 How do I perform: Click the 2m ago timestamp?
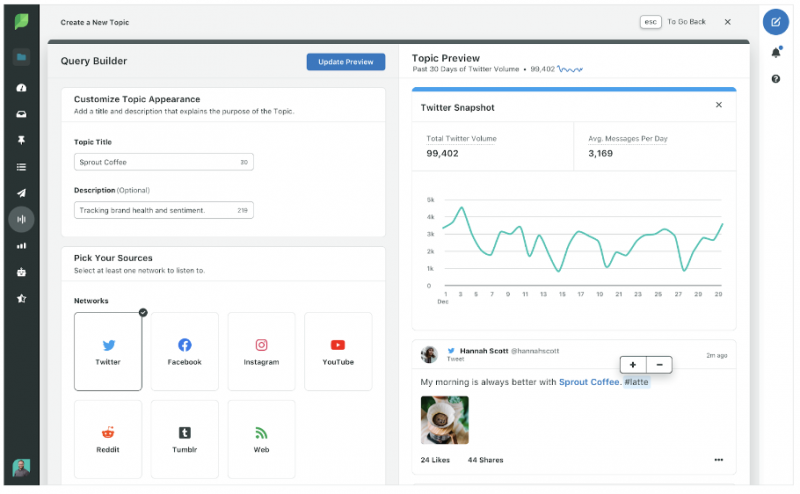[x=716, y=355]
